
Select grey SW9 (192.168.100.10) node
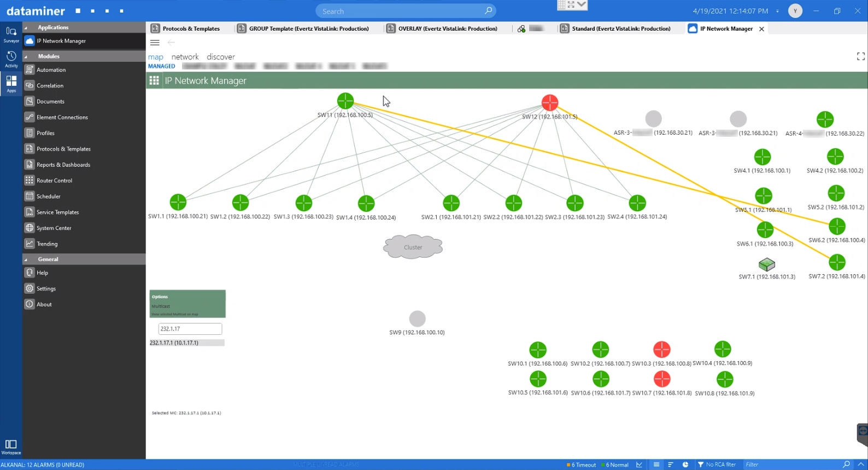click(x=417, y=318)
